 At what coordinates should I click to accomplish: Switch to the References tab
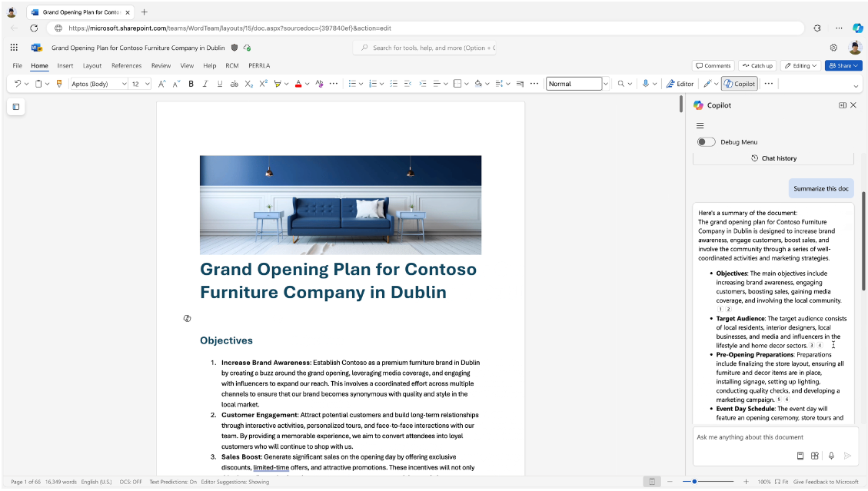126,66
